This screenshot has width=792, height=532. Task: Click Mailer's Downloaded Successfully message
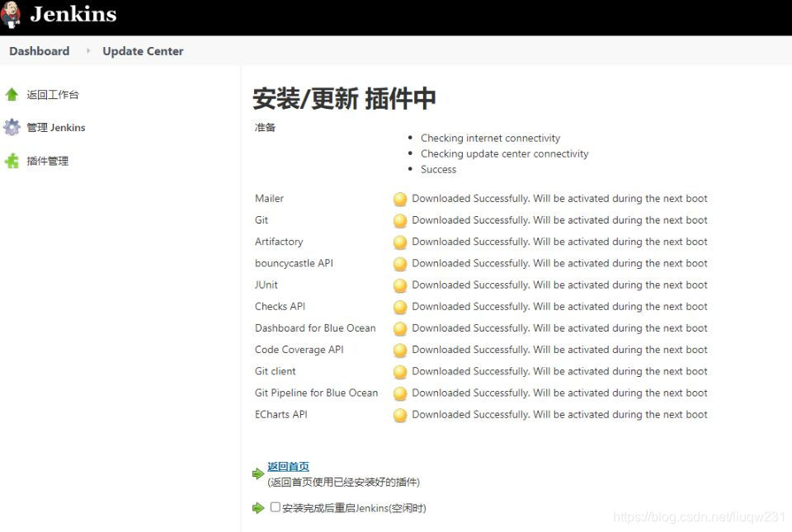pos(559,198)
